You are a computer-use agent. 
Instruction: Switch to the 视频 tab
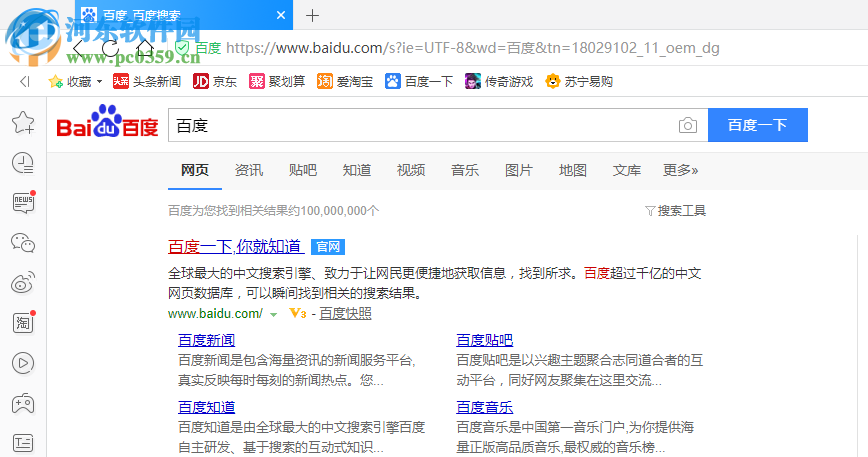411,170
